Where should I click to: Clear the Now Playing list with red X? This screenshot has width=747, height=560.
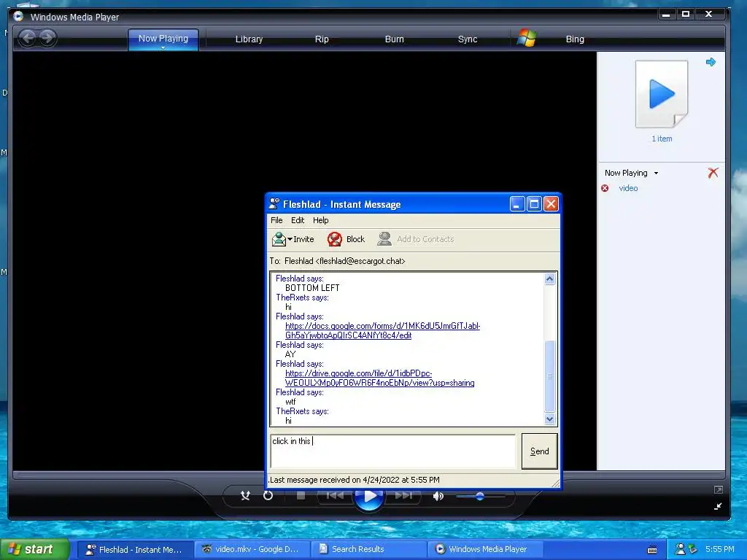pyautogui.click(x=713, y=172)
